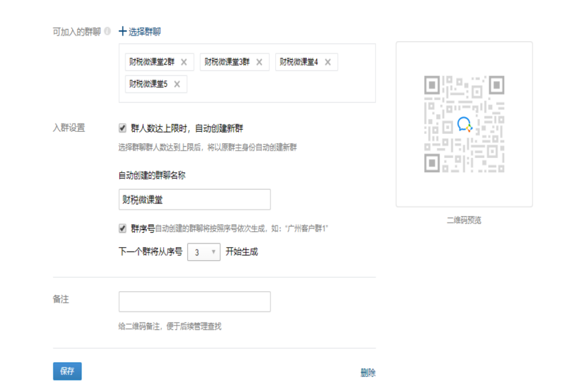
Task: Focus the 备注 remark text field
Action: [194, 302]
